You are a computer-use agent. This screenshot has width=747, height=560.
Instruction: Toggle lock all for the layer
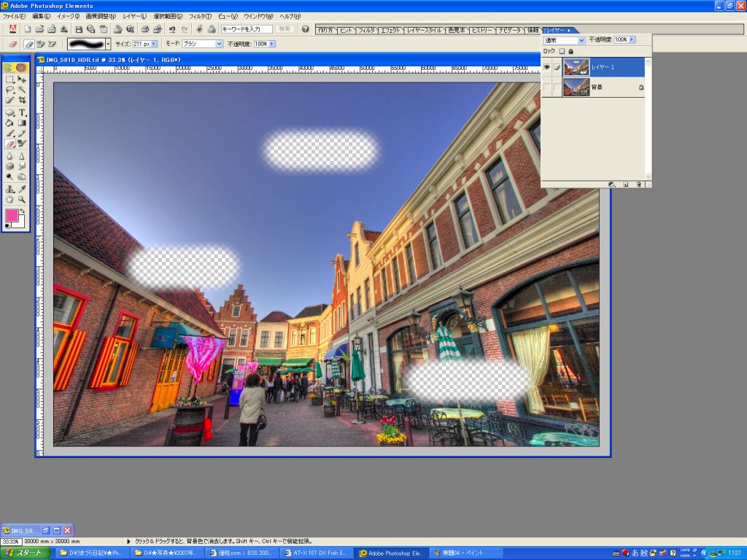[x=570, y=52]
